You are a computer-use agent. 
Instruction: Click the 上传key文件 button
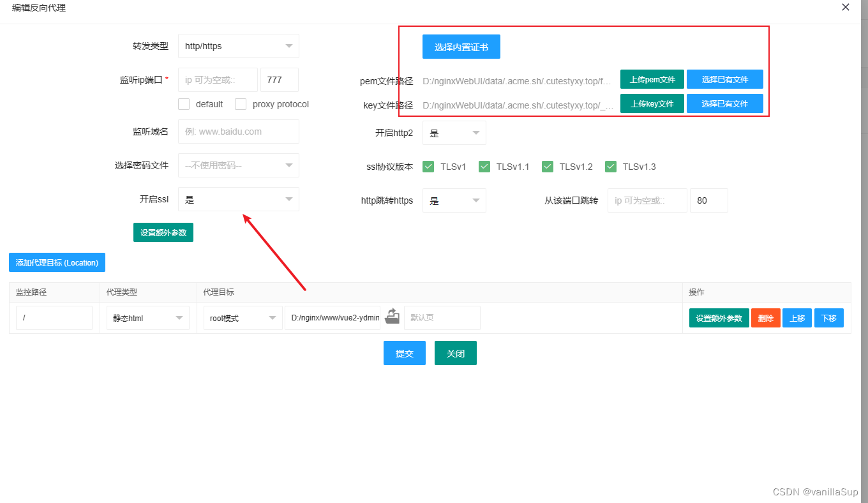[x=652, y=103]
